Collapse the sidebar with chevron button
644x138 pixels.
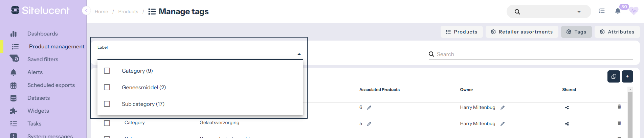pyautogui.click(x=86, y=11)
